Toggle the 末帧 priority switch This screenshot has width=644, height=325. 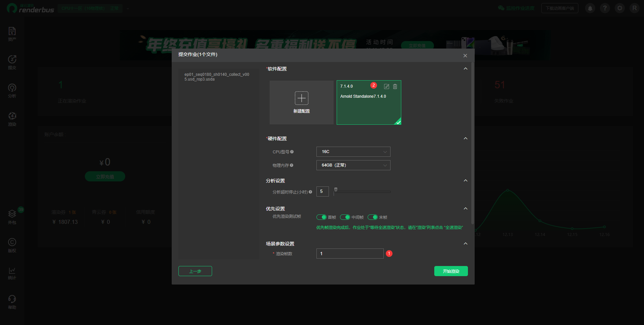(x=373, y=217)
